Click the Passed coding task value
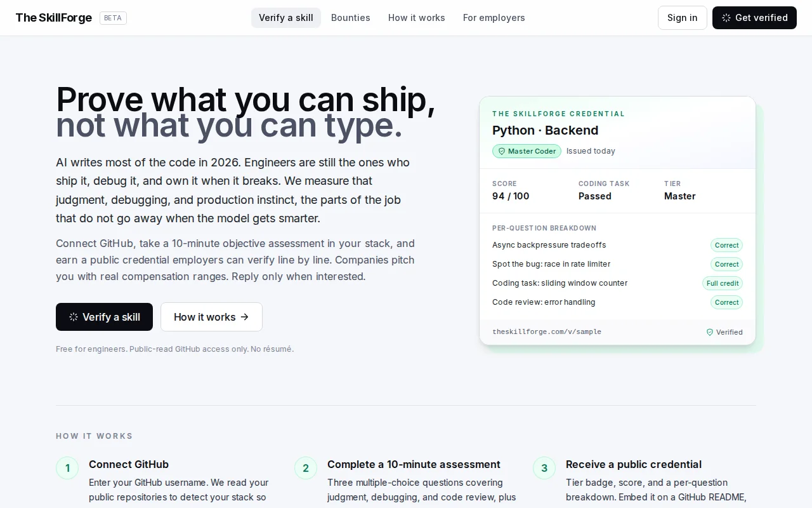 click(x=595, y=196)
